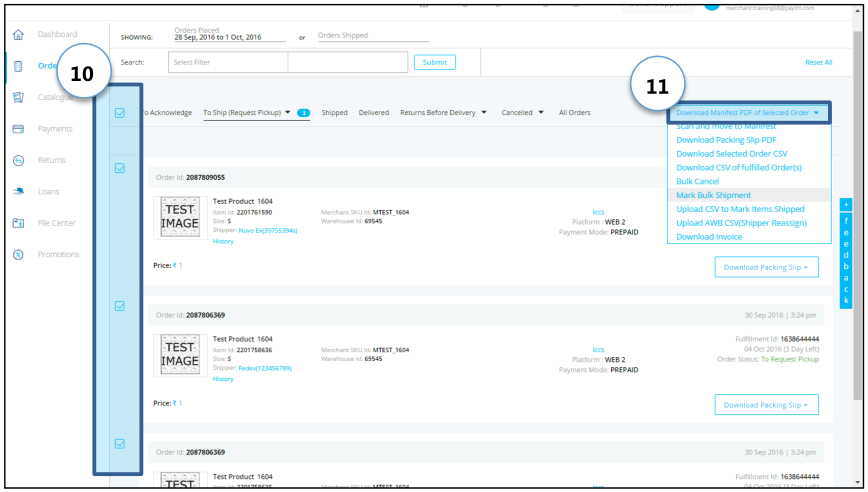868x492 pixels.
Task: Choose Download Packing Slip PDF option
Action: [726, 140]
